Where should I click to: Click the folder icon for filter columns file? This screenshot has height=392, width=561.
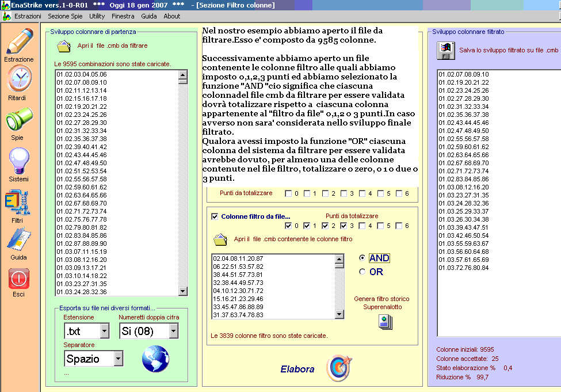coord(220,239)
